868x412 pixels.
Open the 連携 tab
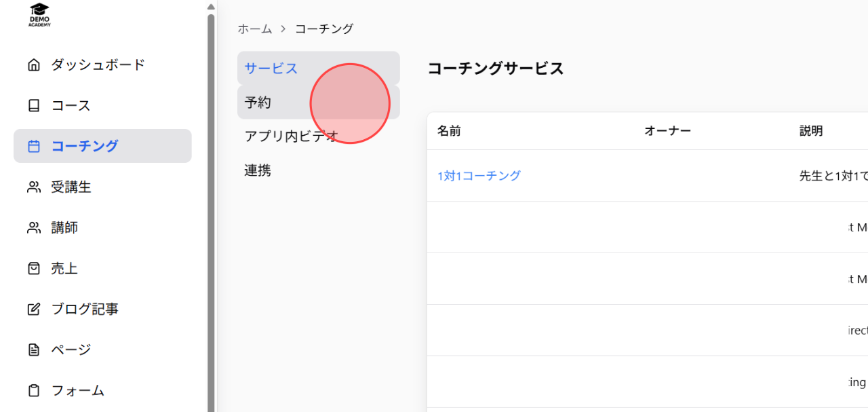pos(319,170)
